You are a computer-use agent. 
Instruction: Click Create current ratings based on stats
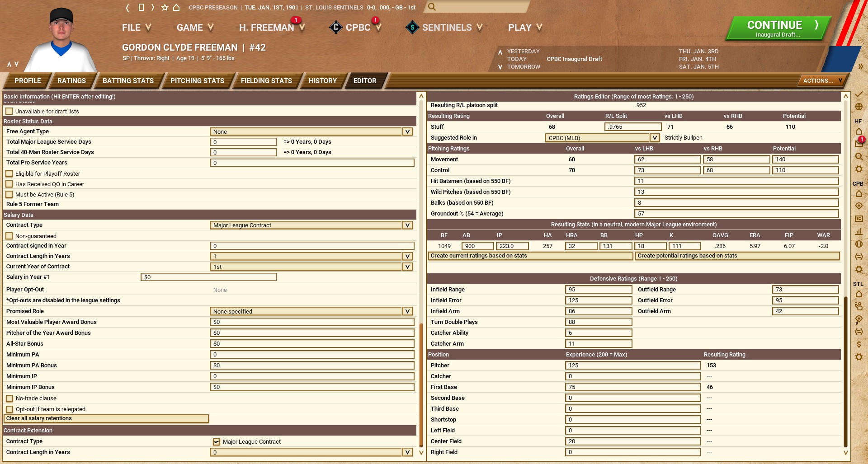pyautogui.click(x=530, y=256)
